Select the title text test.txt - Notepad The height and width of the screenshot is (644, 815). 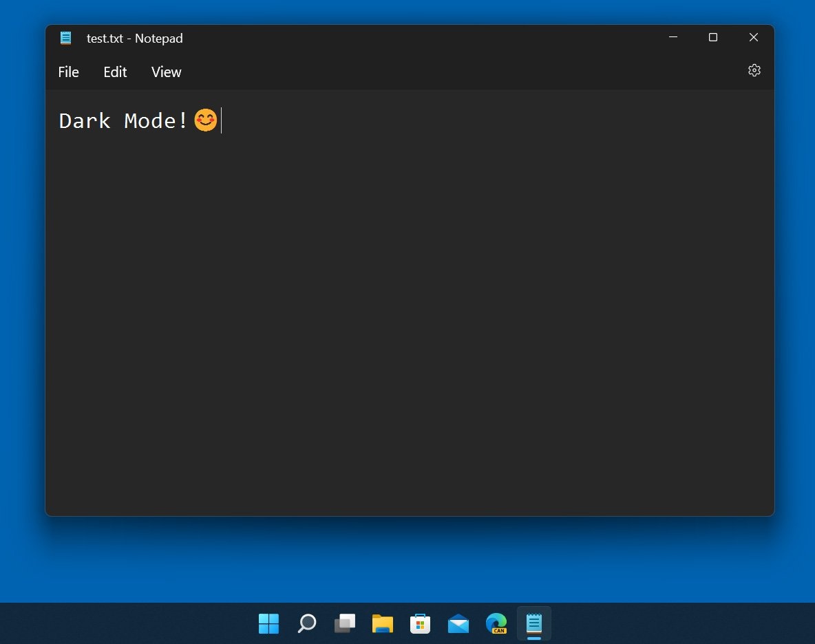(x=135, y=38)
